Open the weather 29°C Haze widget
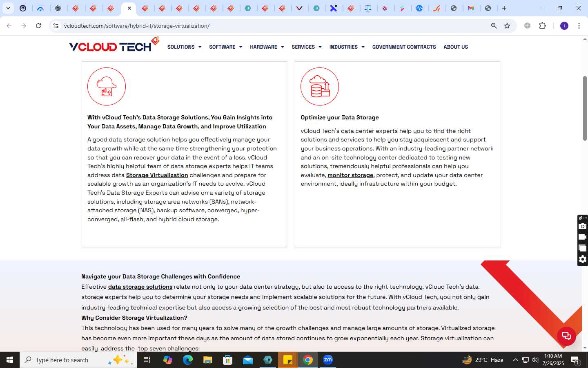588x368 pixels. (483, 360)
